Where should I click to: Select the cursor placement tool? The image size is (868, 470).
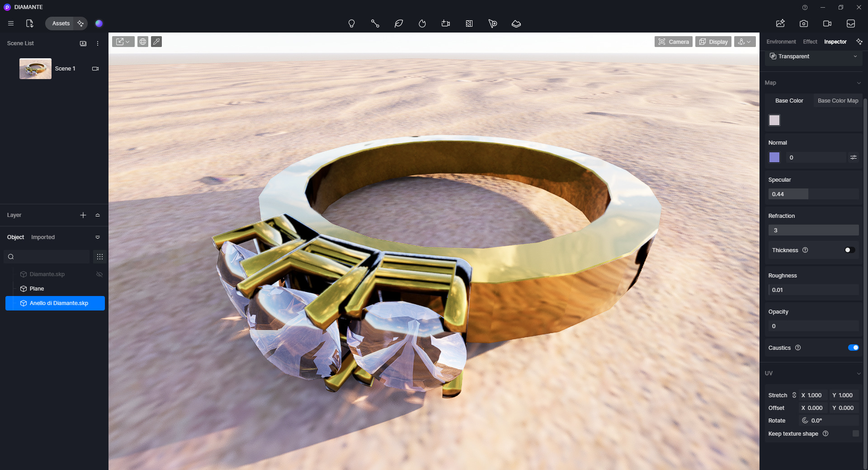[x=493, y=23]
